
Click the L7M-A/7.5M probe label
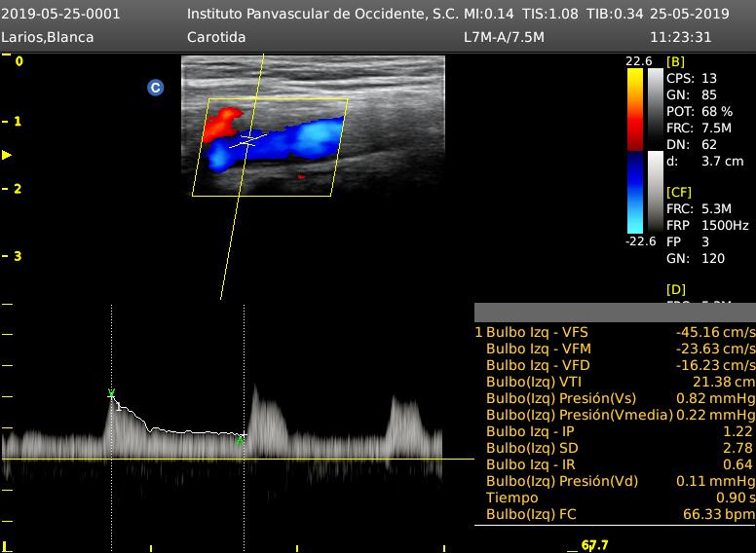pyautogui.click(x=504, y=37)
